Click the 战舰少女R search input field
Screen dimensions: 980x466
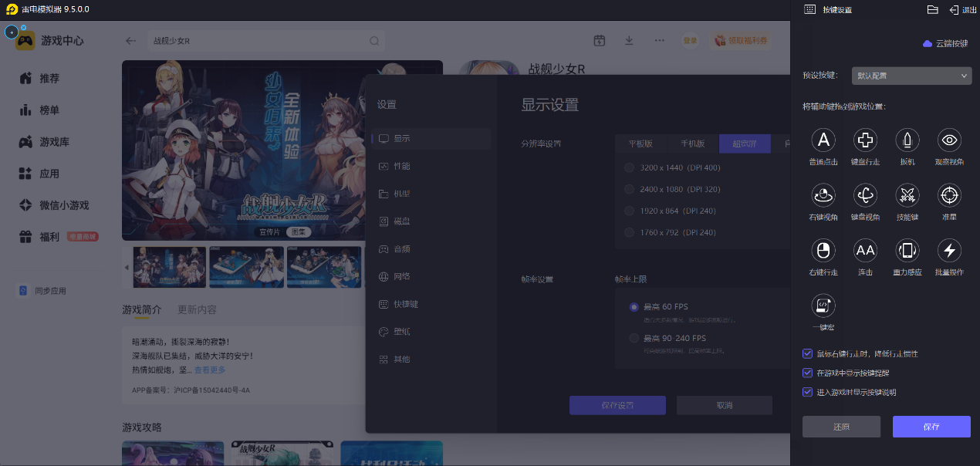click(x=266, y=41)
